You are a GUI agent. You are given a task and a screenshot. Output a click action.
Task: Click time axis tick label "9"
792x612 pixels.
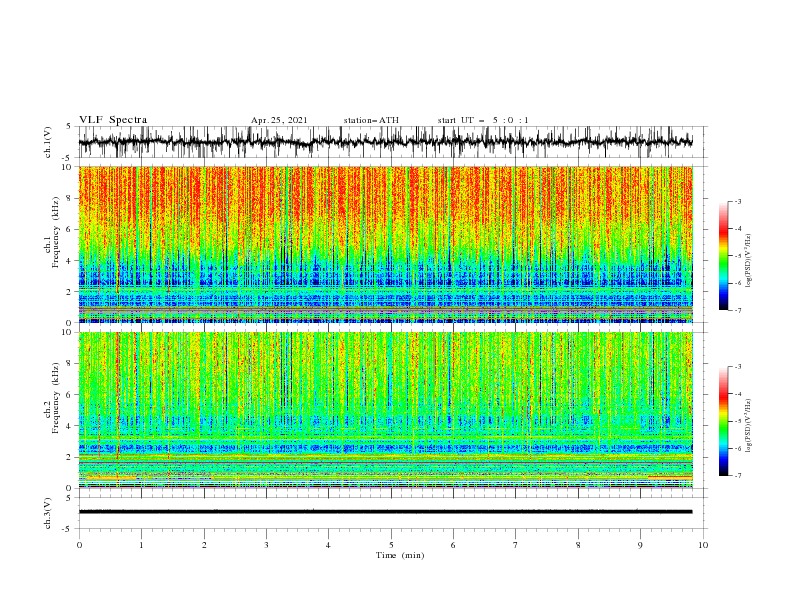640,545
